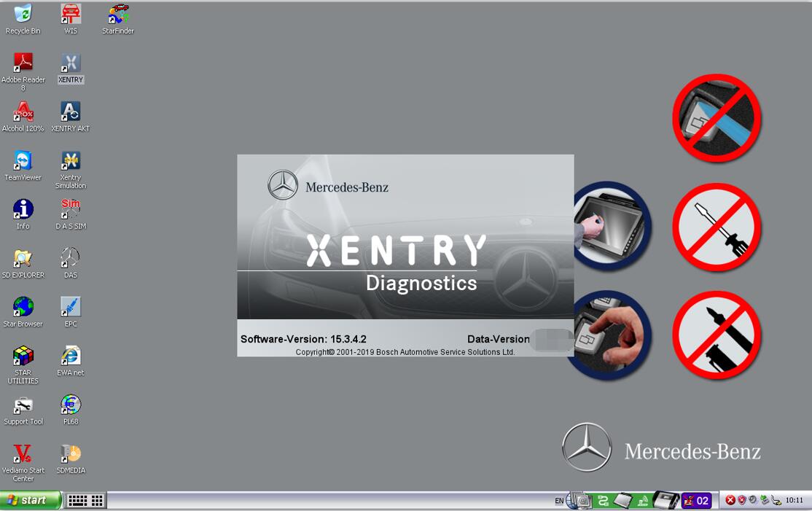812x511 pixels.
Task: Open the Xentry Simulation icon
Action: (x=71, y=170)
